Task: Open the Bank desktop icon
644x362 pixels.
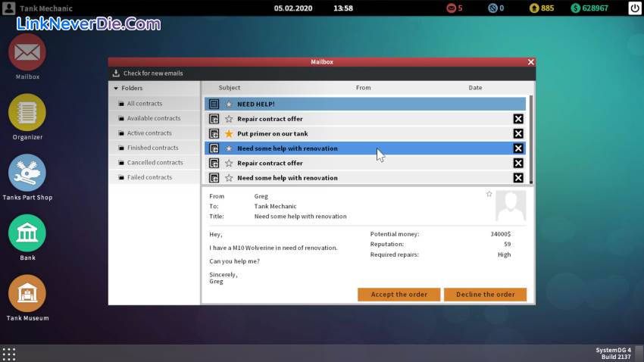Action: click(x=27, y=233)
